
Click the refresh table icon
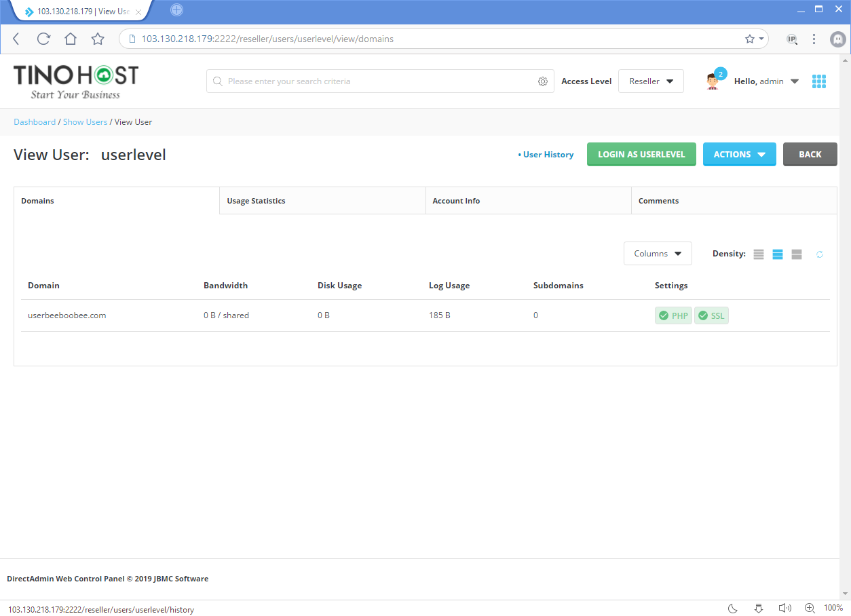click(819, 254)
